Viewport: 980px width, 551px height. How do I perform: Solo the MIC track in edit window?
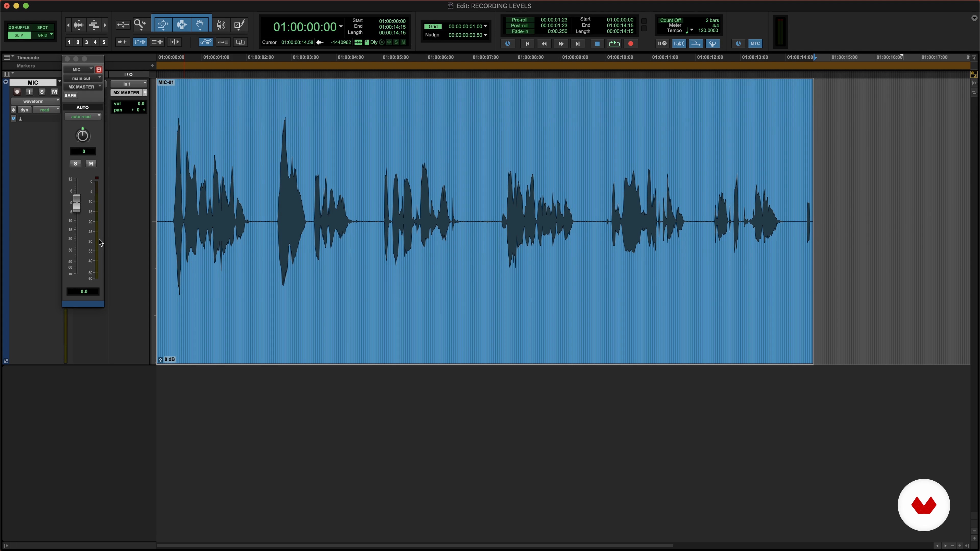click(x=42, y=92)
